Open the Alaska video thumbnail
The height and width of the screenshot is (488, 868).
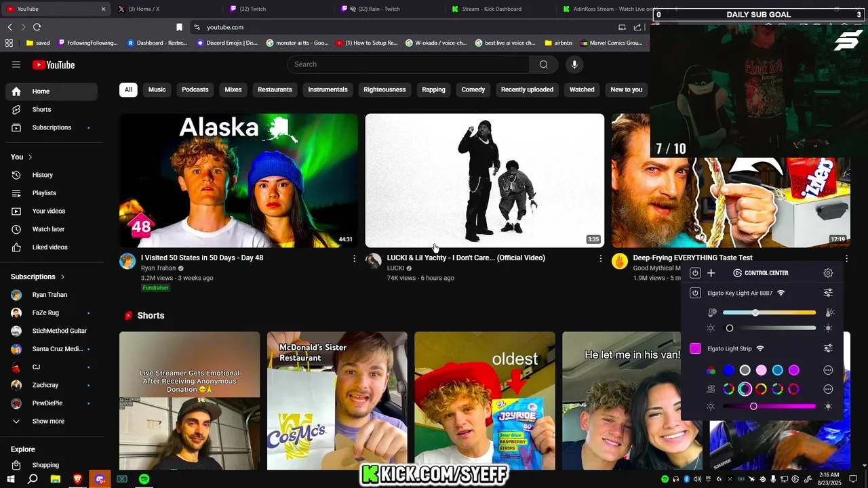pyautogui.click(x=239, y=180)
